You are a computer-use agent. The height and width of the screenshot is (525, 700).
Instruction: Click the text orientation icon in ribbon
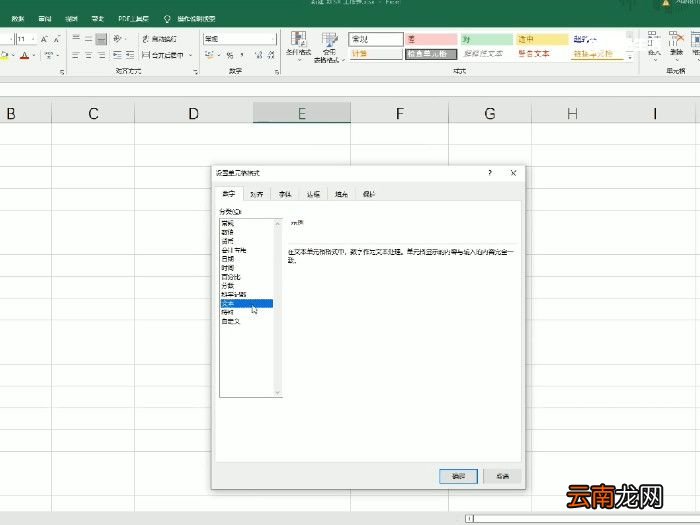click(120, 39)
